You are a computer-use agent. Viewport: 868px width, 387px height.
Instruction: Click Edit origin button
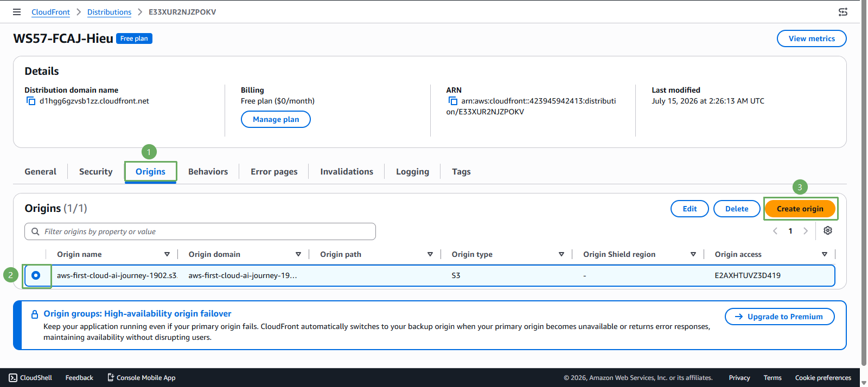click(690, 209)
